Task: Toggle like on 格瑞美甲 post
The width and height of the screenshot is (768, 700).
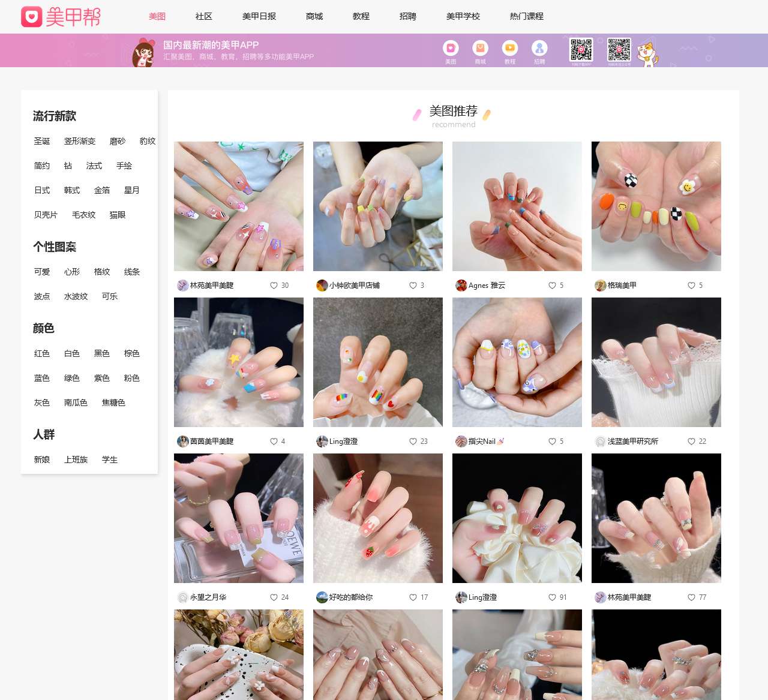Action: tap(691, 286)
